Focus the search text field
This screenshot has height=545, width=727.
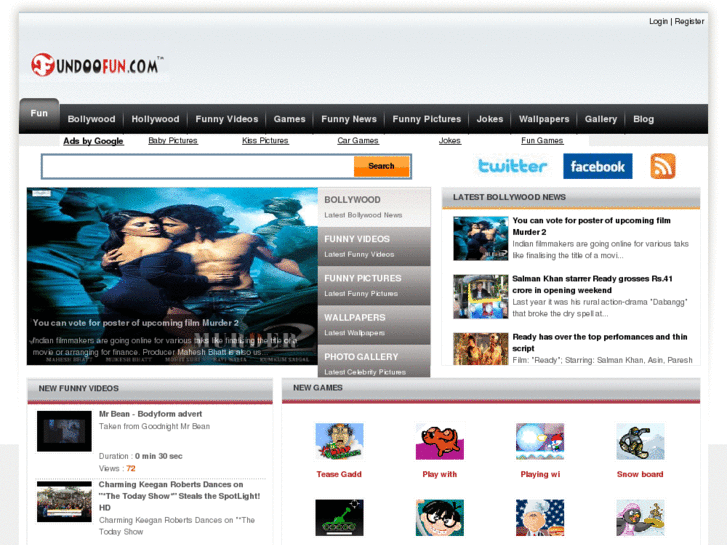tap(198, 167)
